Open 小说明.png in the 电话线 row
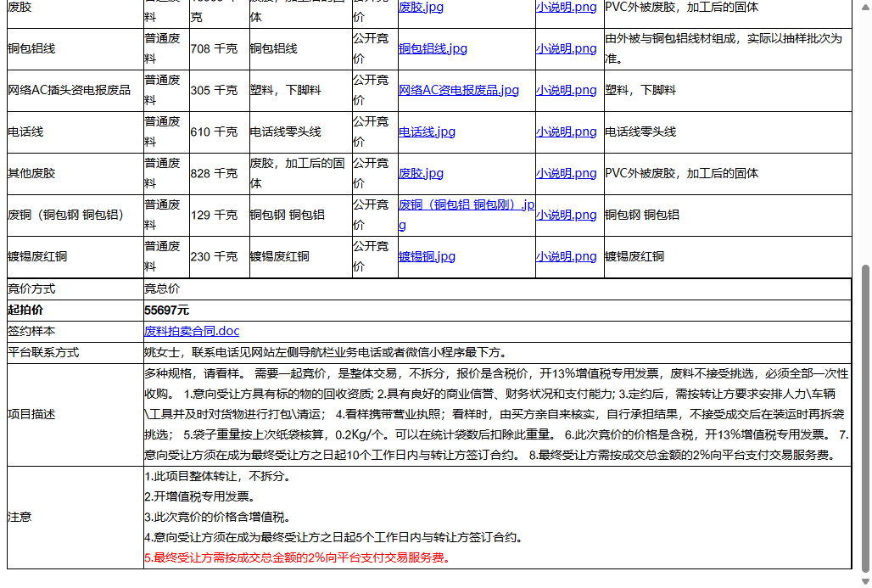Image resolution: width=872 pixels, height=588 pixels. 566,132
